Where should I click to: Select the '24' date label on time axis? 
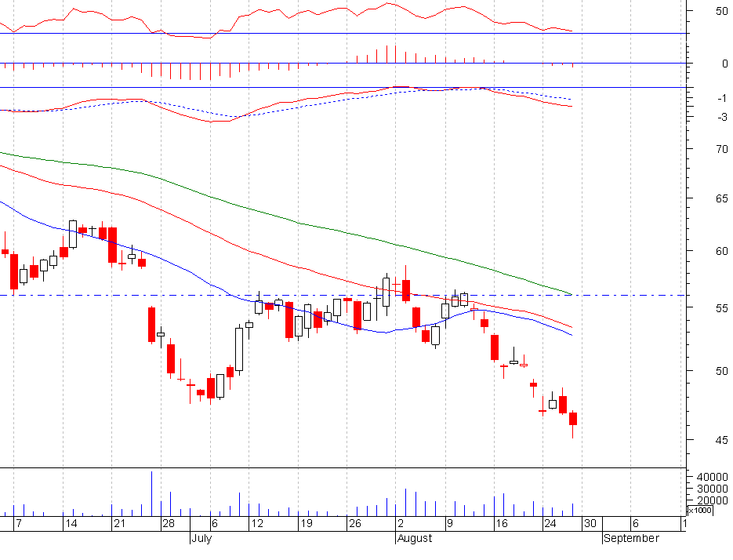[x=550, y=523]
